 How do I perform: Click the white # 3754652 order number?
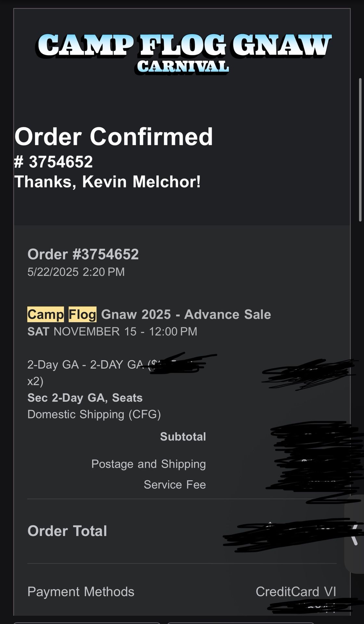point(54,162)
